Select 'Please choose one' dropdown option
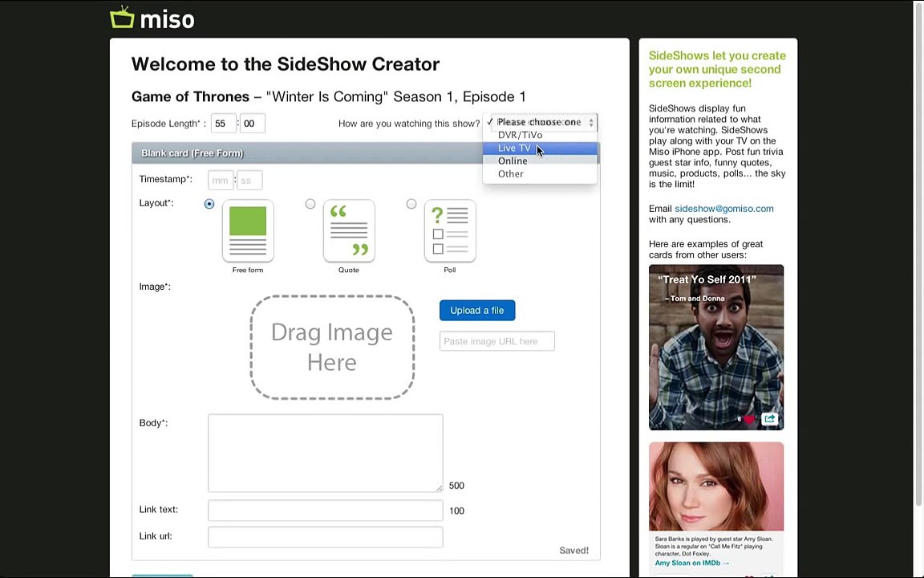Viewport: 924px width, 578px height. tap(540, 122)
